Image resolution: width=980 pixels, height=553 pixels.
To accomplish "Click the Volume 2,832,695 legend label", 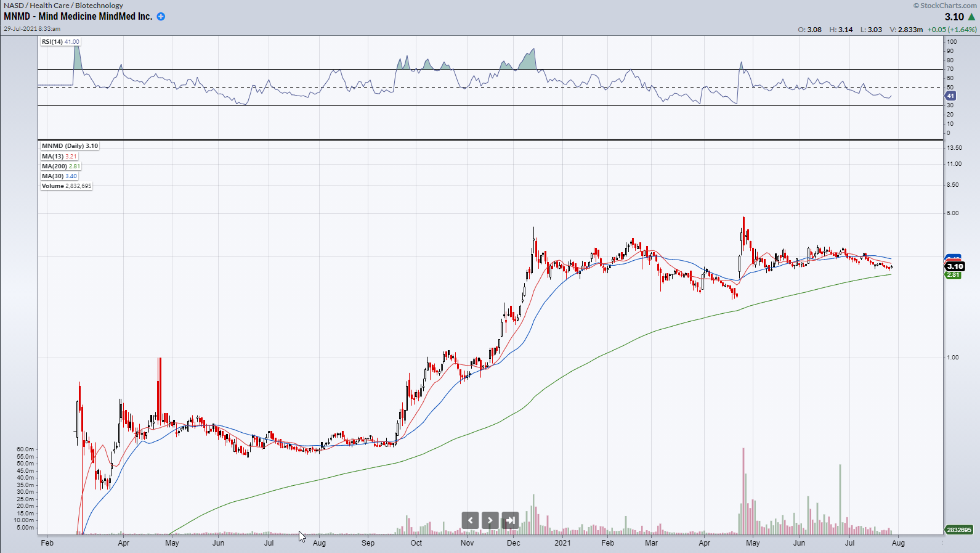I will click(x=67, y=186).
